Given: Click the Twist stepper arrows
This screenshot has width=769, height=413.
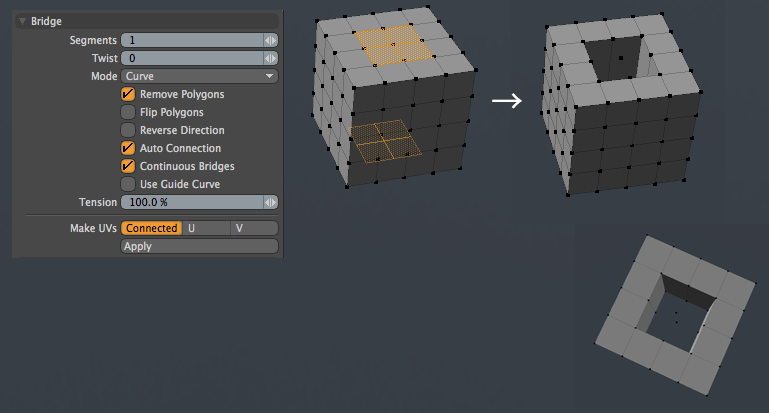Looking at the screenshot, I should [271, 58].
